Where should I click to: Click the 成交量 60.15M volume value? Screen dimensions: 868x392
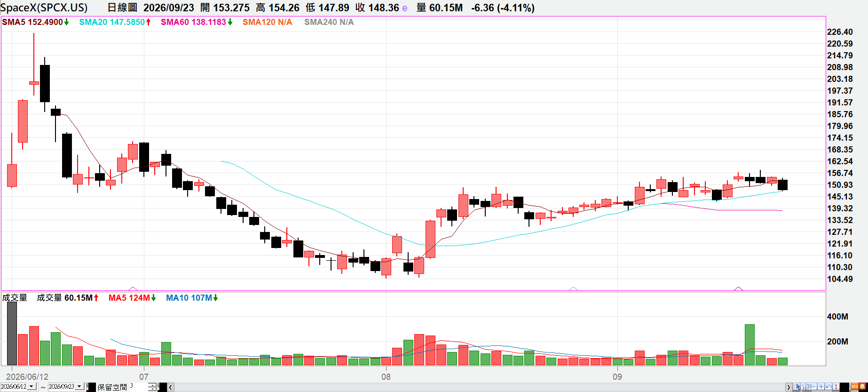68,298
